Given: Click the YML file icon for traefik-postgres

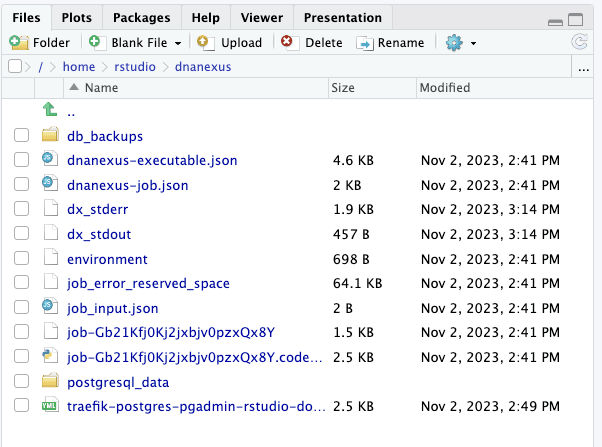Looking at the screenshot, I should click(x=50, y=405).
